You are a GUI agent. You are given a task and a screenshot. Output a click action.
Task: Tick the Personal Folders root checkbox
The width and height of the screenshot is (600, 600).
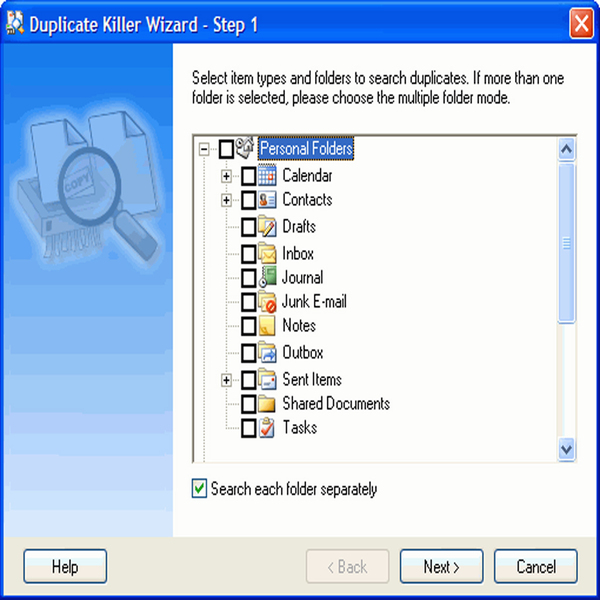click(226, 149)
